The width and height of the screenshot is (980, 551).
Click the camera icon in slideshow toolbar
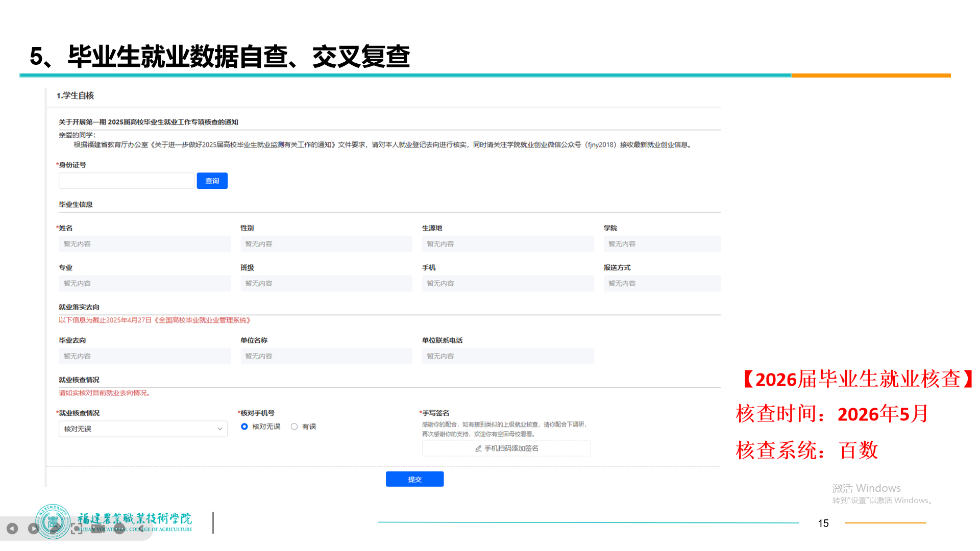(x=98, y=529)
